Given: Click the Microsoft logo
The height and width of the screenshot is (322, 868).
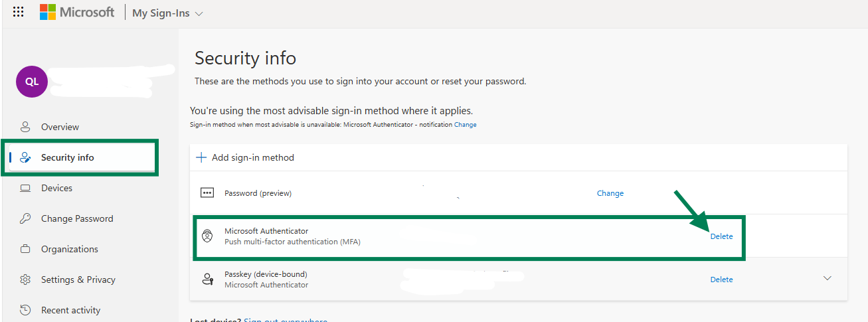Looking at the screenshot, I should (x=77, y=12).
